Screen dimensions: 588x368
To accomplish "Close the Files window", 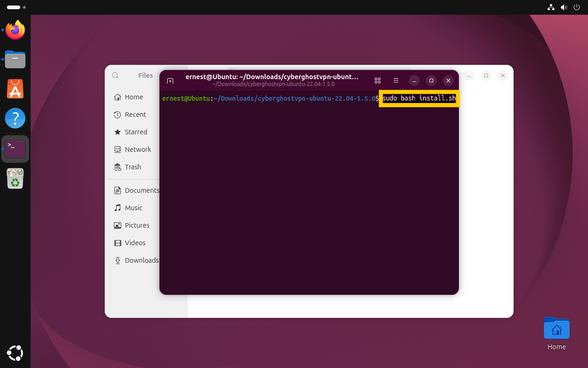I will [503, 75].
